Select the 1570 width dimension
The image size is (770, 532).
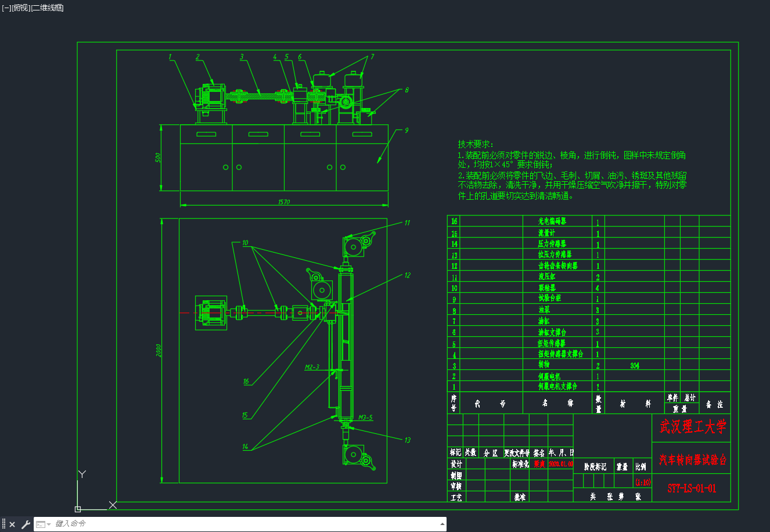(284, 202)
